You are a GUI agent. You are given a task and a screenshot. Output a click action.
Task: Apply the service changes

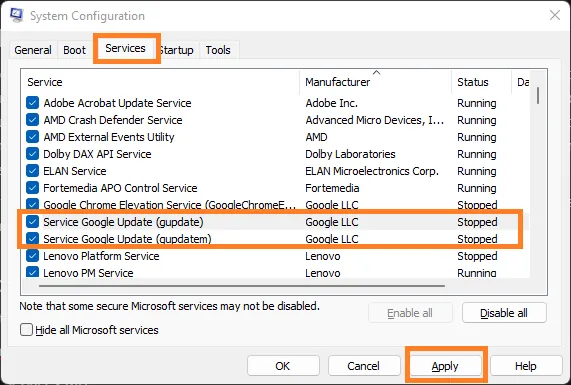445,366
